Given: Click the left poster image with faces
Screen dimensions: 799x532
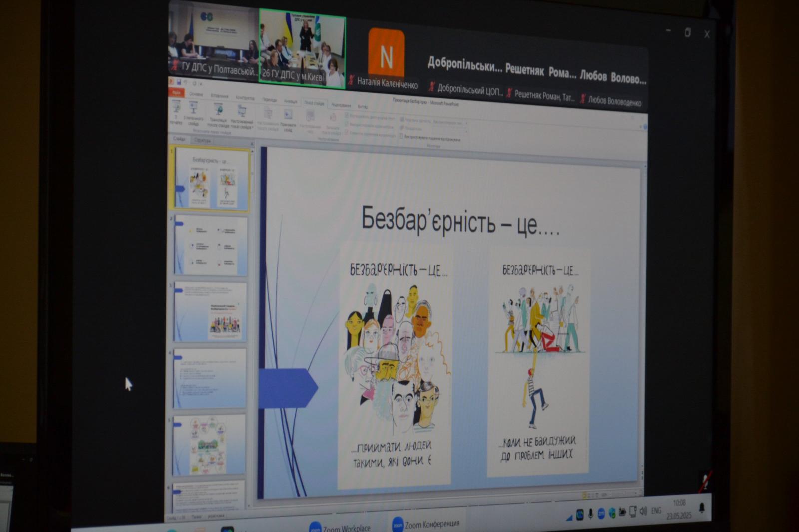Looking at the screenshot, I should (x=396, y=365).
